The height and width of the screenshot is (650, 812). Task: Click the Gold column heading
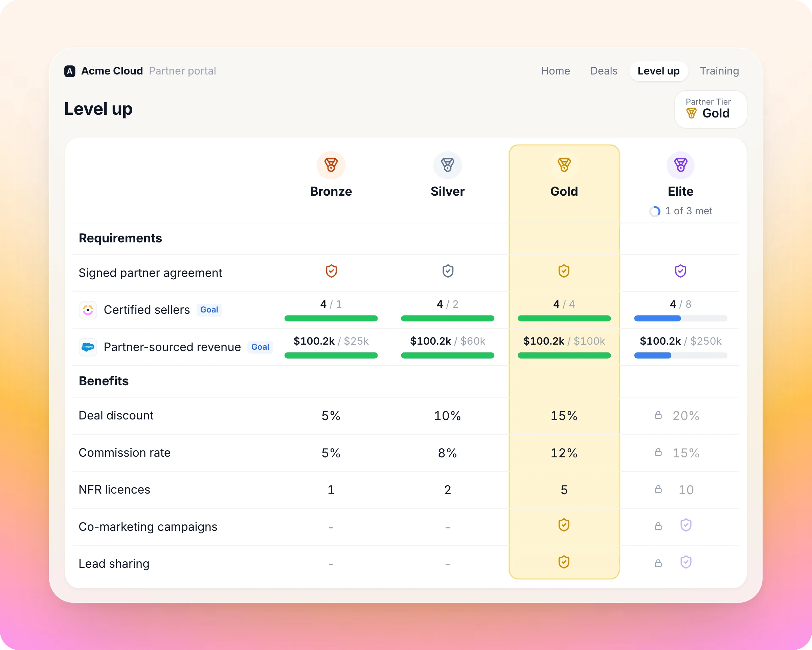click(x=564, y=191)
